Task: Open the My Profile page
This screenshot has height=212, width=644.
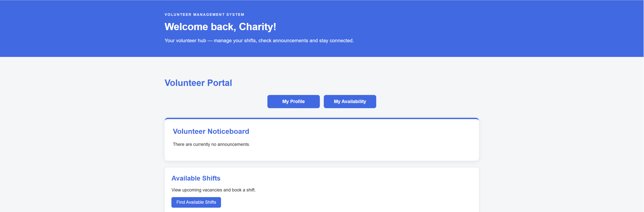Action: [x=293, y=101]
